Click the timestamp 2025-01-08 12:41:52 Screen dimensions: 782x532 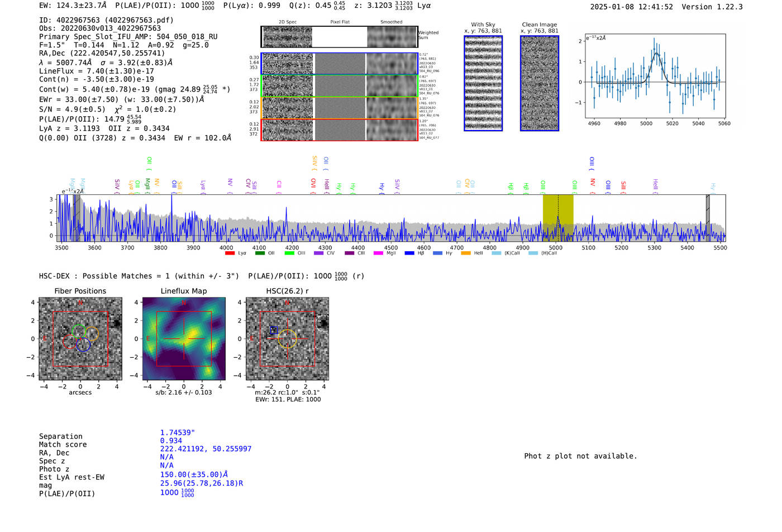(x=632, y=7)
